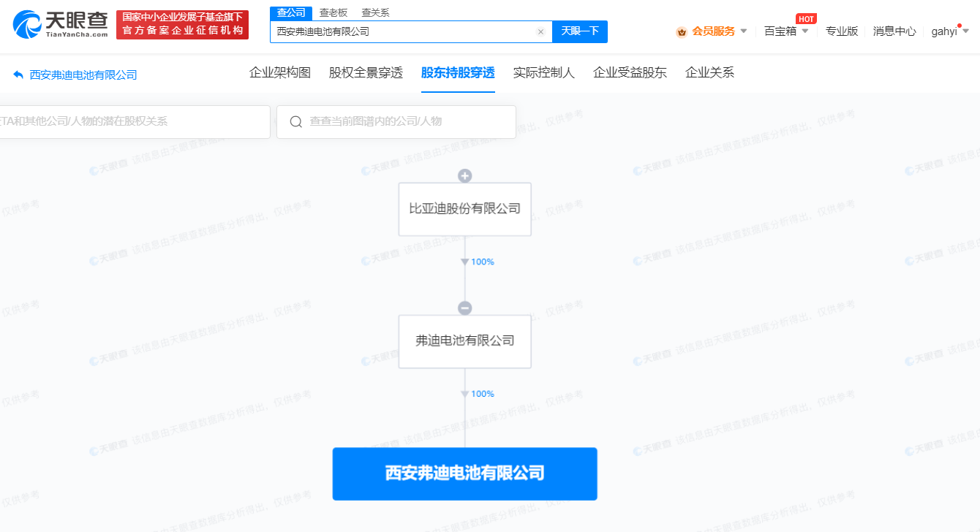Clear the search box with the X icon
The height and width of the screenshot is (532, 980).
click(x=540, y=31)
